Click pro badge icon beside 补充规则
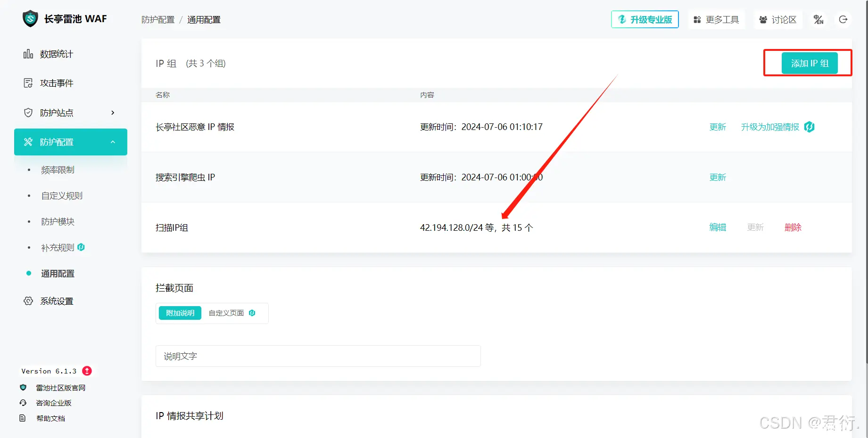 [81, 247]
